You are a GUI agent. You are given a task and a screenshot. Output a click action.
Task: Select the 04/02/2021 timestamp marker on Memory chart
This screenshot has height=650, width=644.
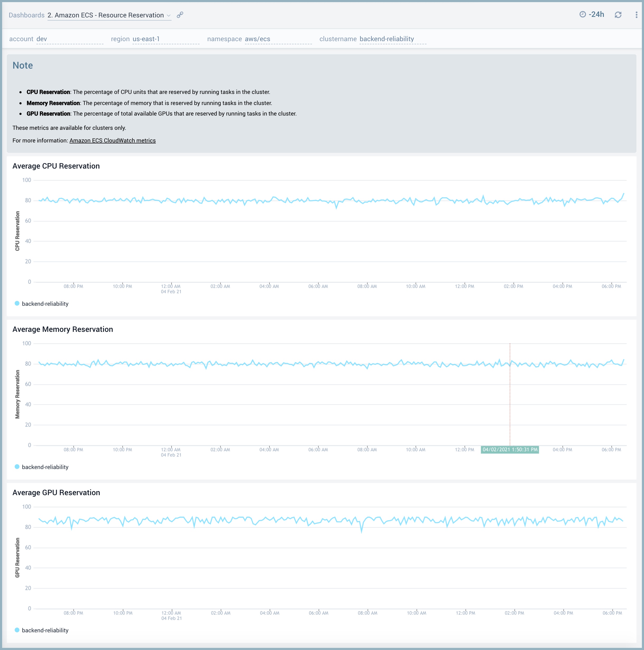pyautogui.click(x=510, y=450)
